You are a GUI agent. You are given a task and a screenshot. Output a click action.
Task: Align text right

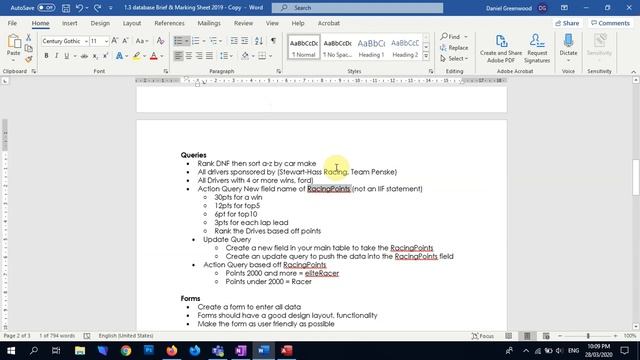point(199,56)
